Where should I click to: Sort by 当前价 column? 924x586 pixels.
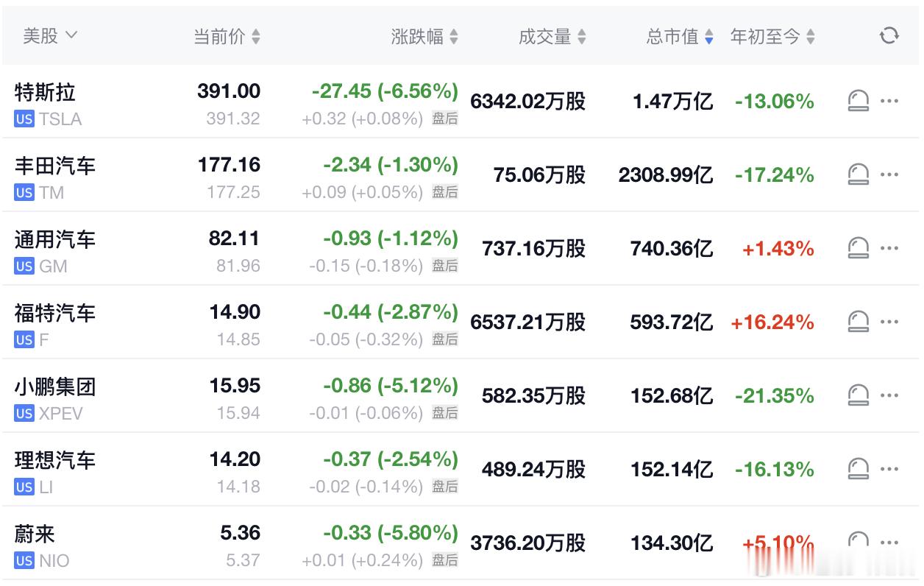tap(227, 37)
